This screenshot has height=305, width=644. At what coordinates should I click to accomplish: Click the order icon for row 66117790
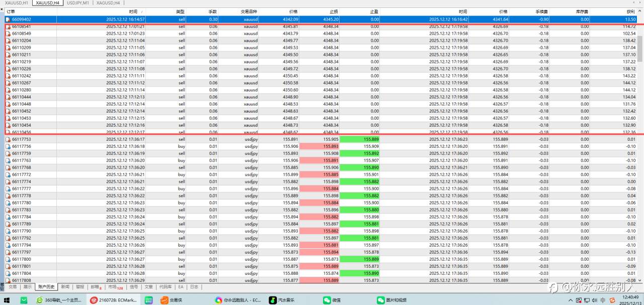(x=8, y=231)
